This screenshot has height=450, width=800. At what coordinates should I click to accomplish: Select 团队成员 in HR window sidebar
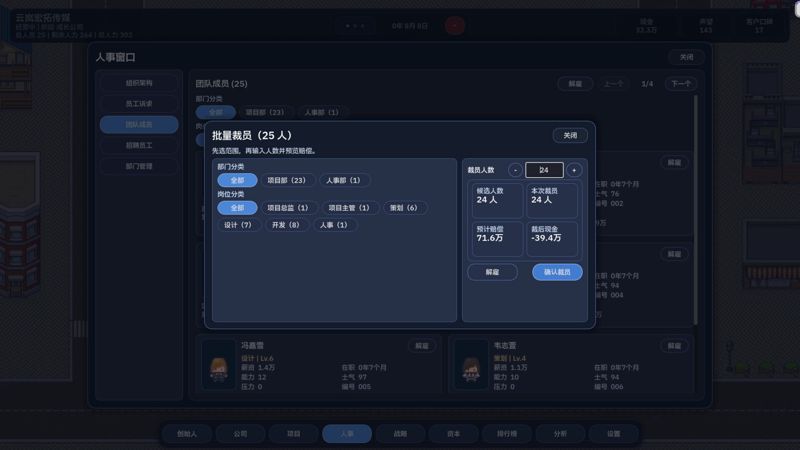point(139,124)
